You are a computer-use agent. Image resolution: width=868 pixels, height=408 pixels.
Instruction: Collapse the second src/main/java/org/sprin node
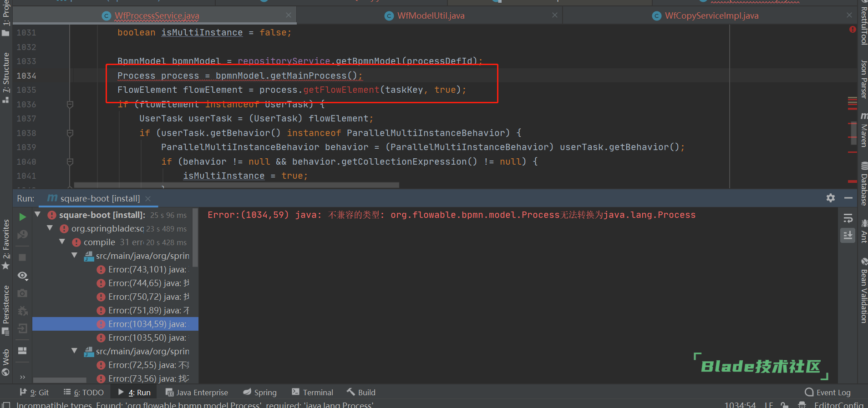tap(75, 351)
